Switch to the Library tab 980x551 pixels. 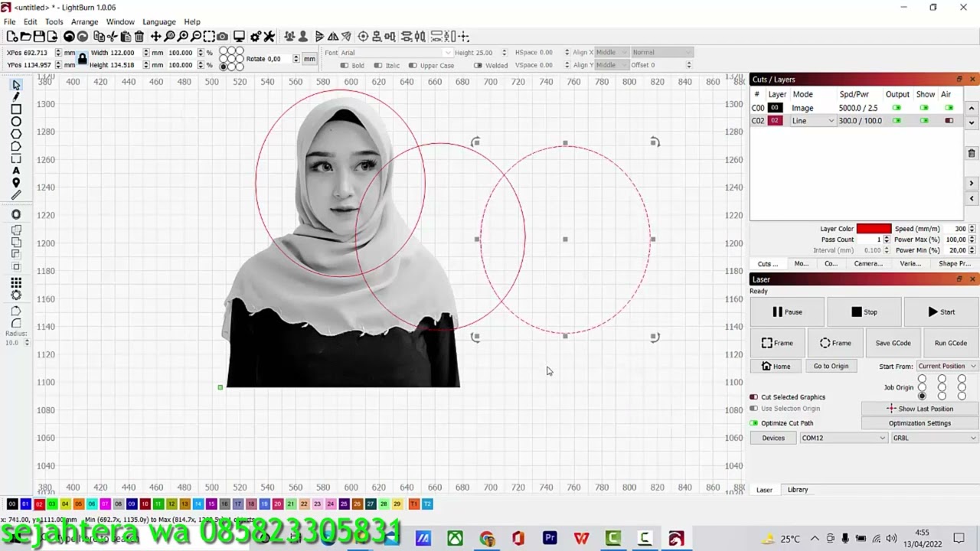(798, 490)
